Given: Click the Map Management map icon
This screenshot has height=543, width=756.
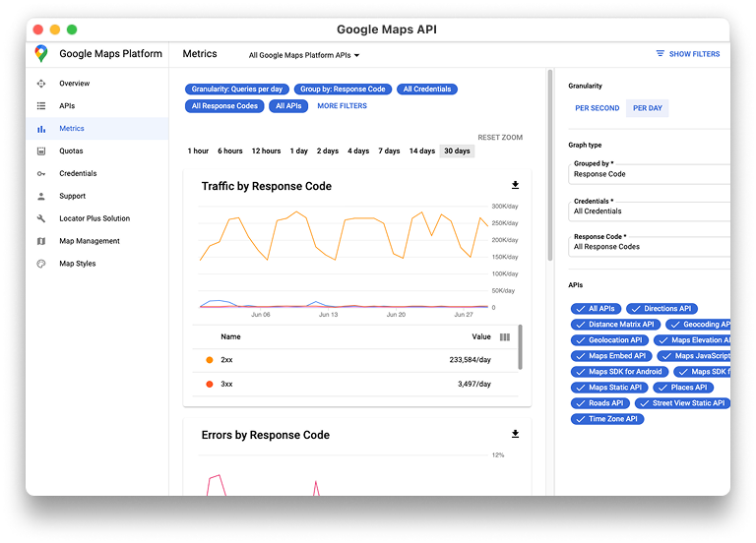Looking at the screenshot, I should tap(41, 241).
